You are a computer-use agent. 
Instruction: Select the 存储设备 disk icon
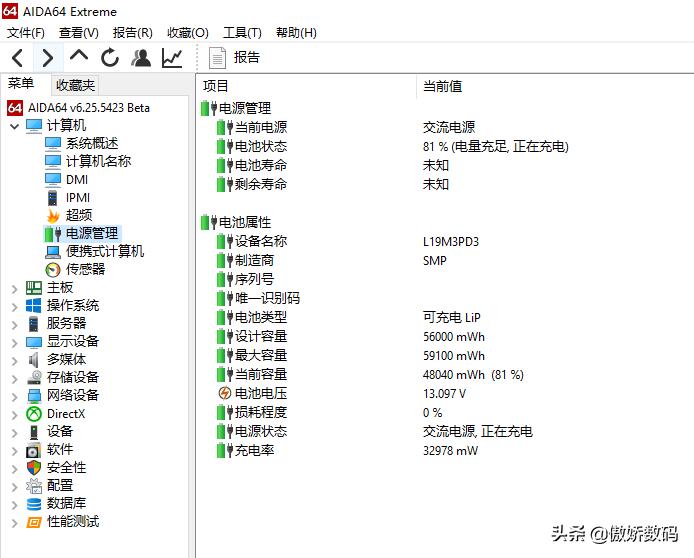(x=34, y=377)
